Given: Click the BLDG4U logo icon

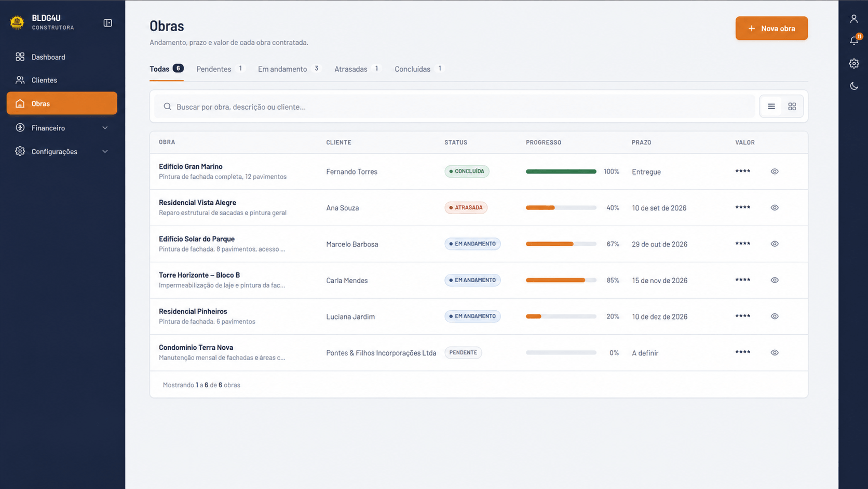Looking at the screenshot, I should point(17,22).
